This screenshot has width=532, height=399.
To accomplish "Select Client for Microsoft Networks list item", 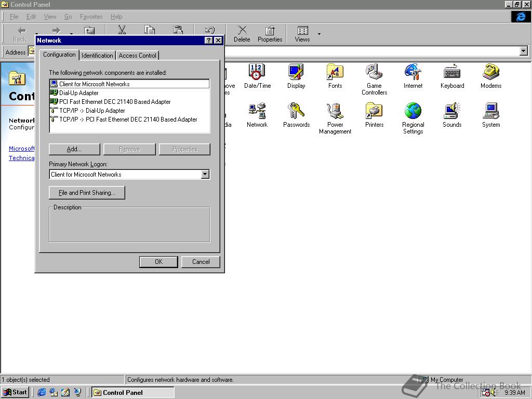I will (x=129, y=84).
